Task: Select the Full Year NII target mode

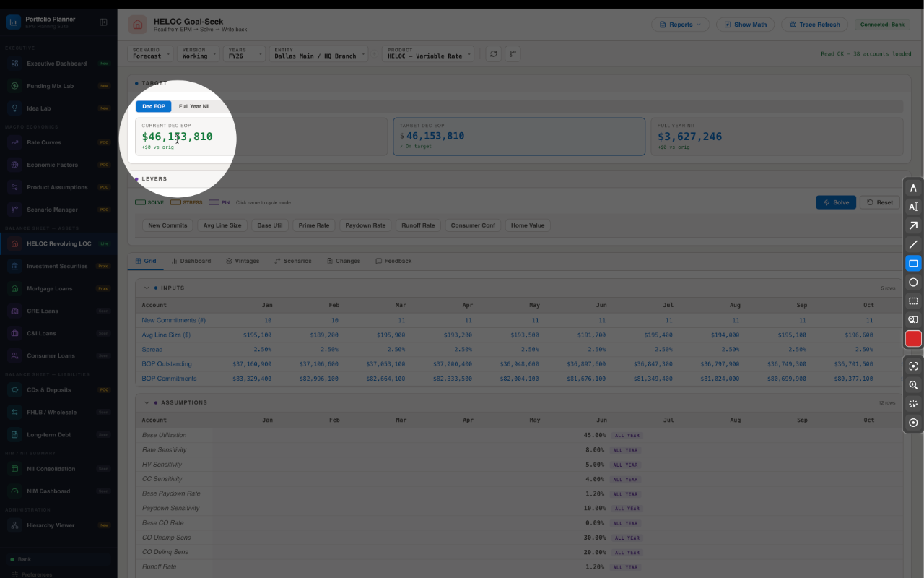Action: click(x=194, y=106)
